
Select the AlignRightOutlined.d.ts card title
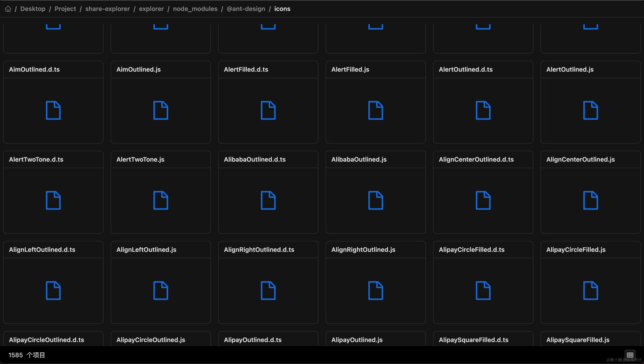click(259, 250)
